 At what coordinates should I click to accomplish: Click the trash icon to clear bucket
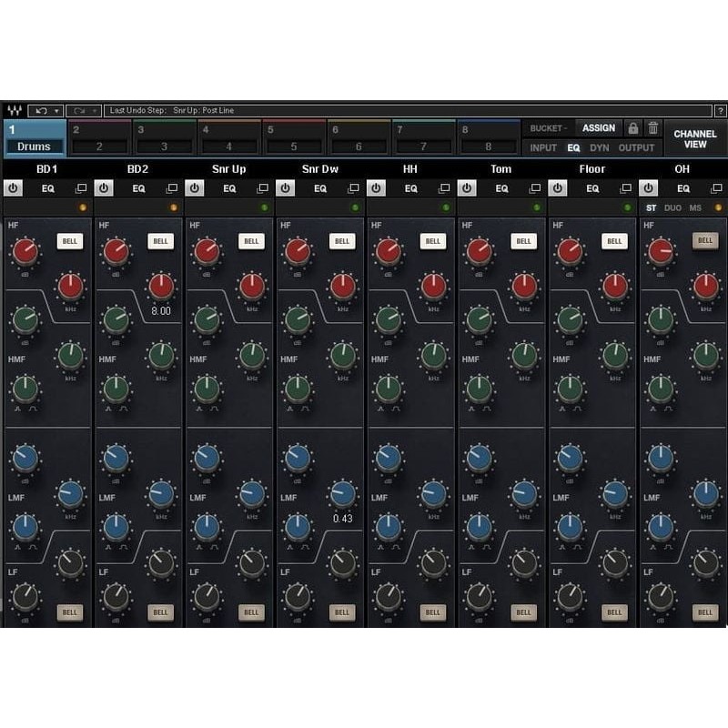click(x=652, y=127)
